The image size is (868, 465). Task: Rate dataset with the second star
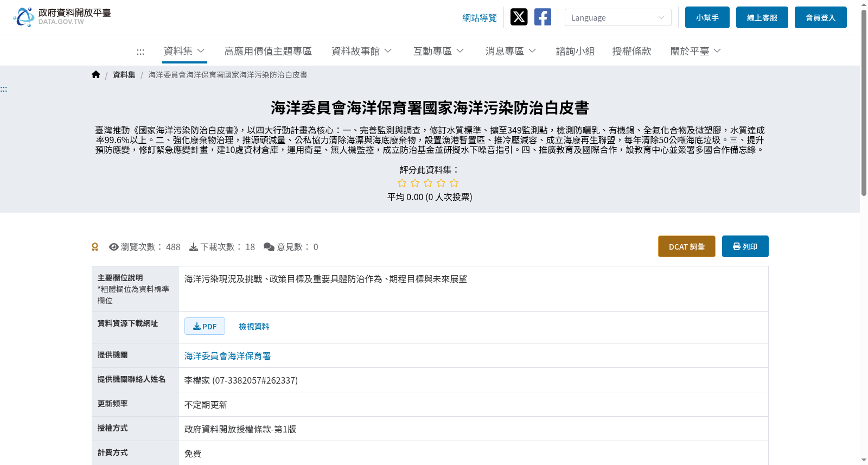(415, 183)
